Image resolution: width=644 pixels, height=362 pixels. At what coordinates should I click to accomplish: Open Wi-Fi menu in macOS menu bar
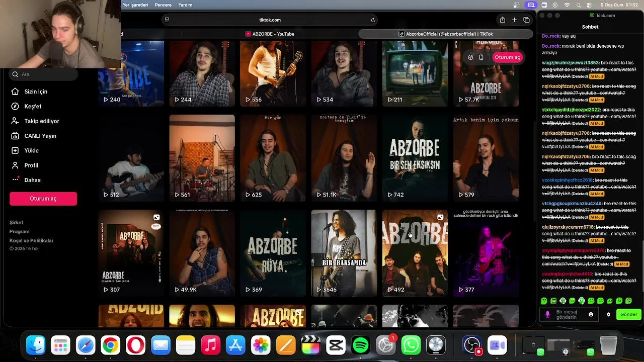coord(567,5)
